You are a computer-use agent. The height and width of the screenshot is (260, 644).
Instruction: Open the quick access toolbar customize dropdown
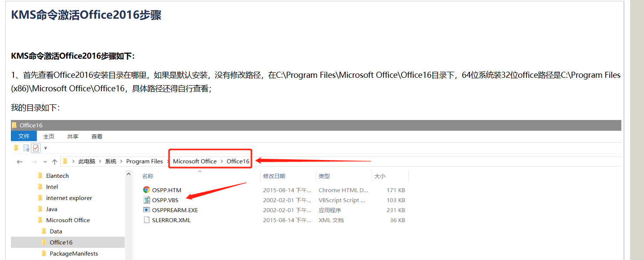[45, 148]
